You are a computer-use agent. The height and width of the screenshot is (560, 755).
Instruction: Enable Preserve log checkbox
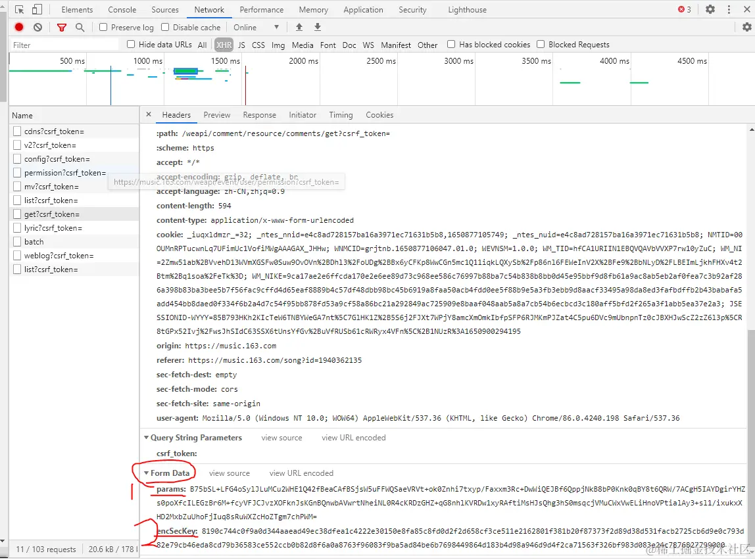(x=103, y=28)
